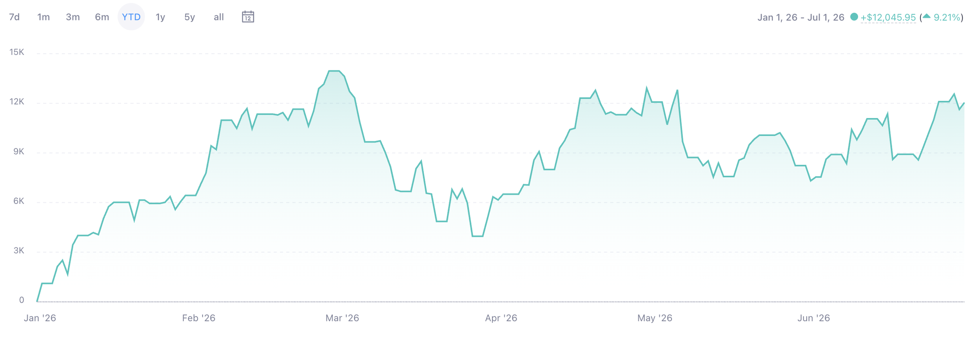Click the 9.21% percentage change
980x339 pixels.
[x=947, y=18]
